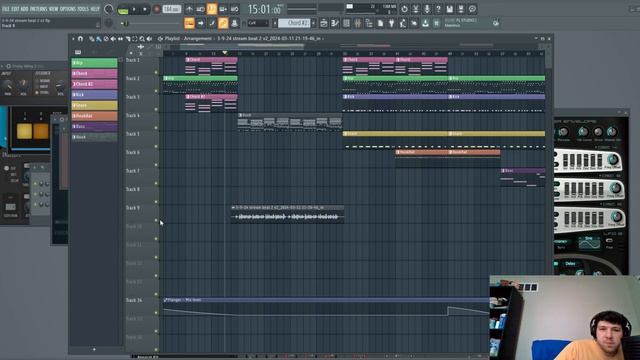
Task: Select the Playlist select tool
Action: pos(135,39)
